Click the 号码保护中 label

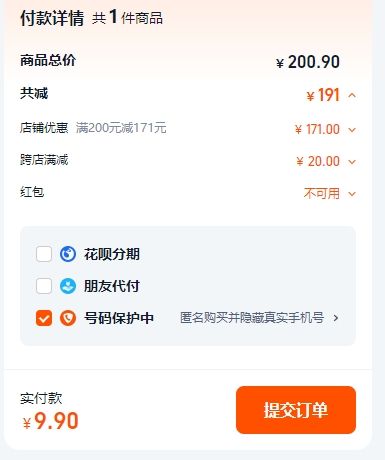[119, 318]
